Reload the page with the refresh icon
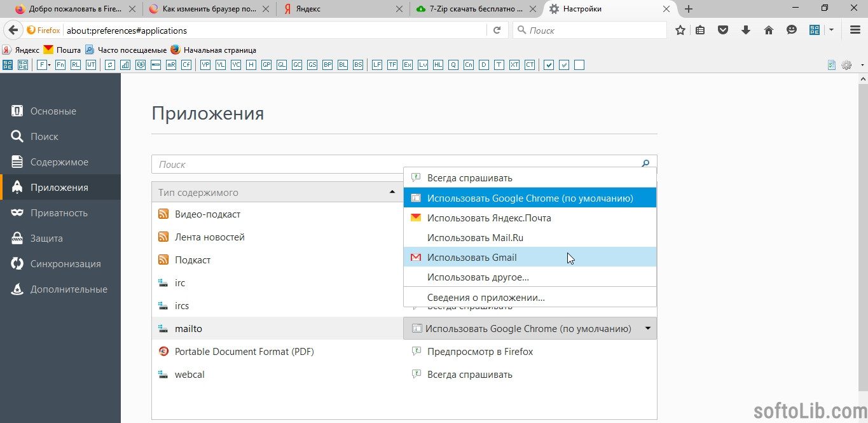 coord(497,30)
